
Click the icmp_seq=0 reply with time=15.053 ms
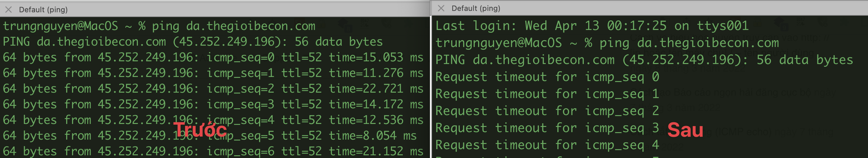(213, 57)
